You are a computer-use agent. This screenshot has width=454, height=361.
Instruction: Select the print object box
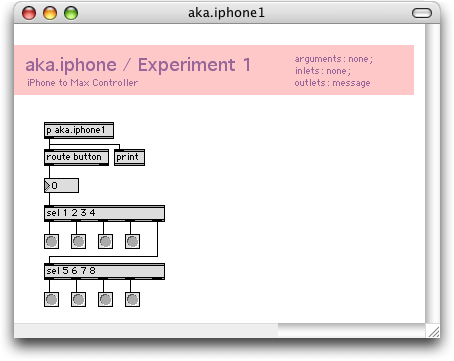[130, 157]
